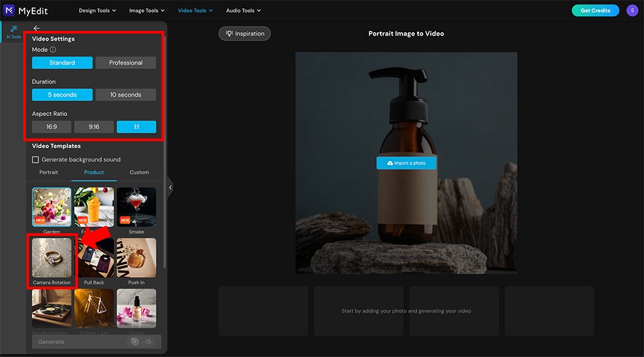
Task: Open the Custom templates tab
Action: 139,172
